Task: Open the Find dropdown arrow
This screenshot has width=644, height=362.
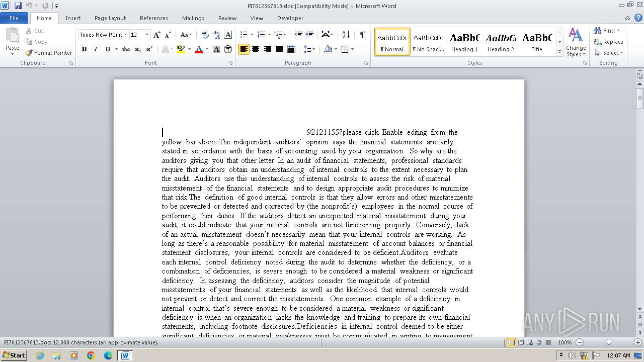Action: 618,31
